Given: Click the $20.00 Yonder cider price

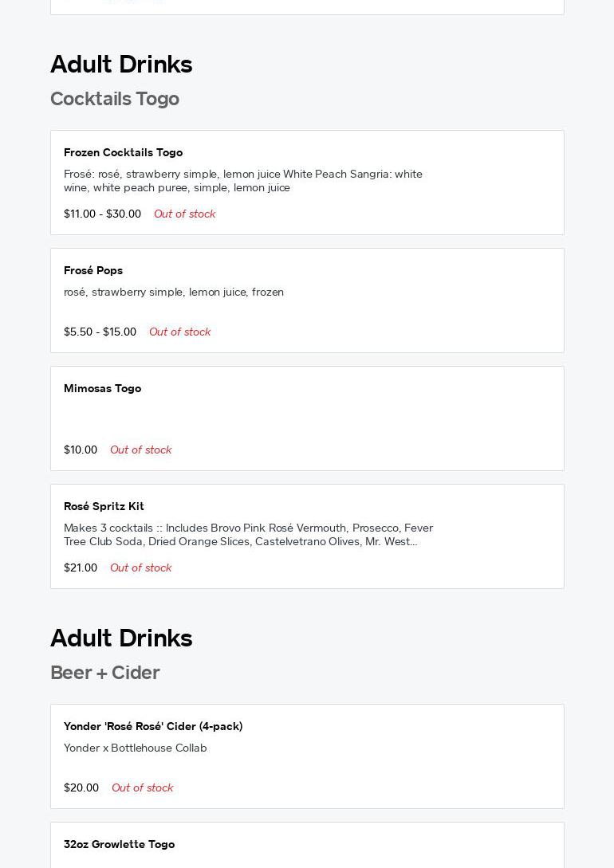Looking at the screenshot, I should [81, 787].
